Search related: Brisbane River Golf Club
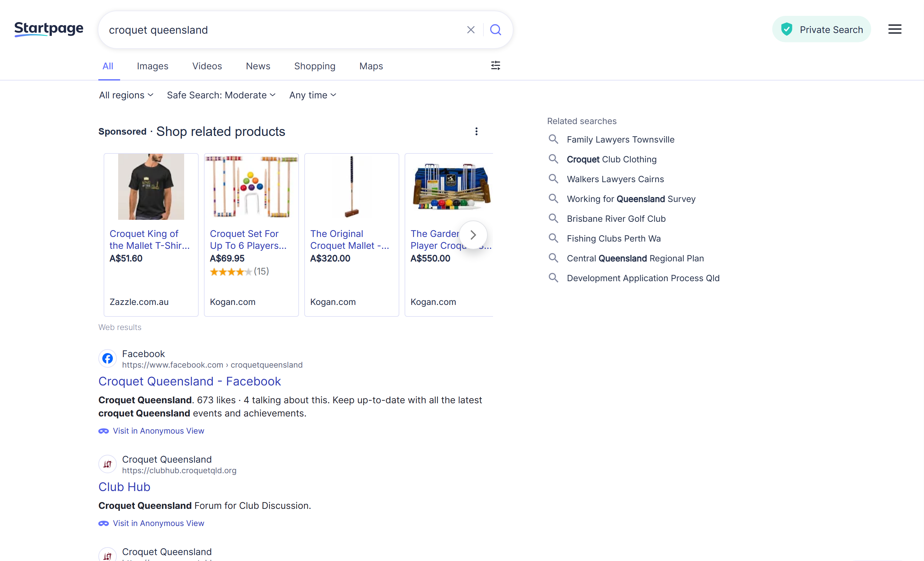924x561 pixels. coord(616,218)
